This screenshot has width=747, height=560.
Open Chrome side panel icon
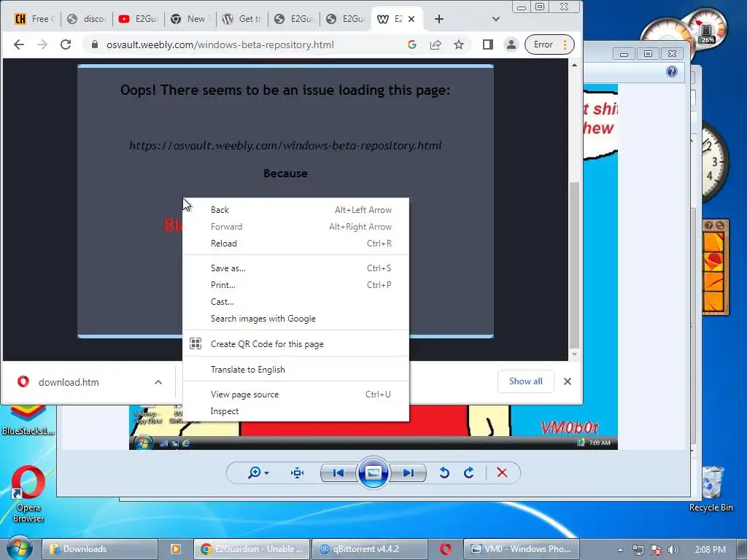488,44
